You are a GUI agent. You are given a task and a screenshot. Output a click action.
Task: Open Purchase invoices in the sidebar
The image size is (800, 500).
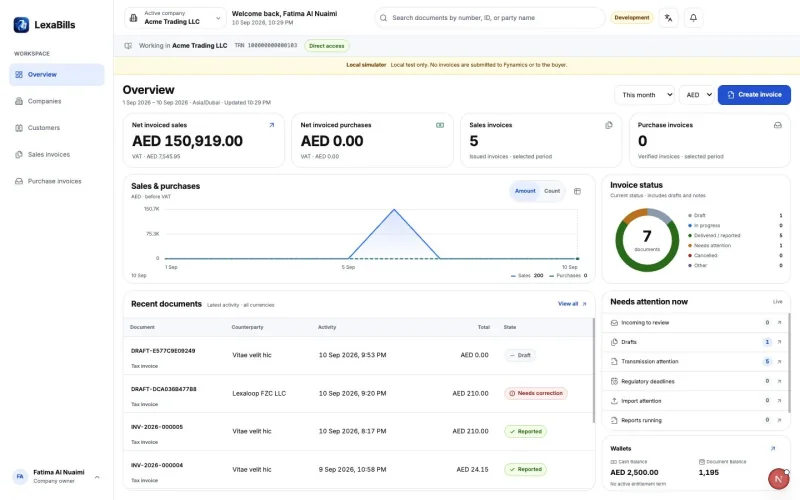57,181
